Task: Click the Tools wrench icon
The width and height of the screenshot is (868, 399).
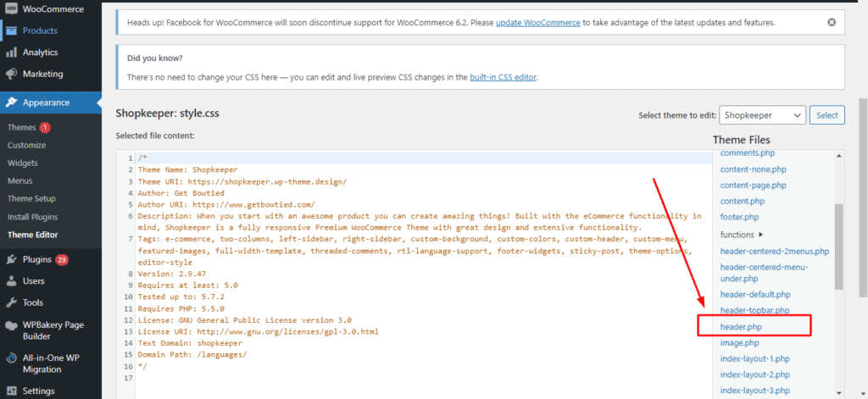Action: (10, 302)
